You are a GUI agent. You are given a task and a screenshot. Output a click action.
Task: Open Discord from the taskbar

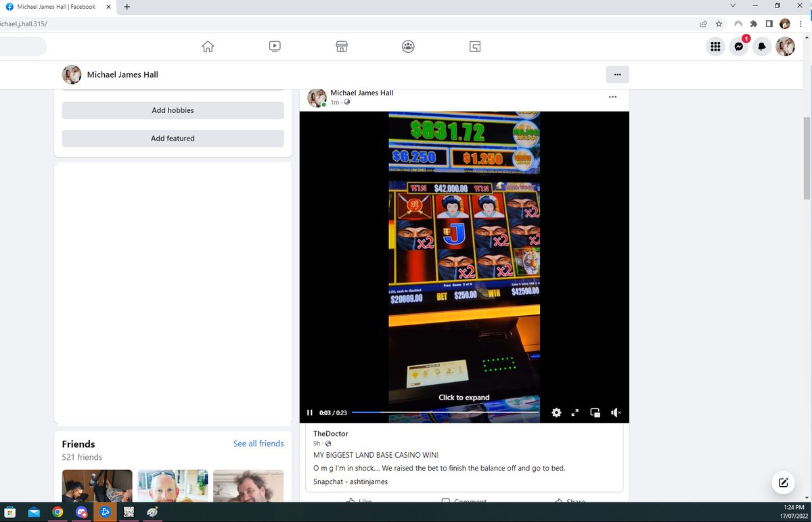[81, 512]
